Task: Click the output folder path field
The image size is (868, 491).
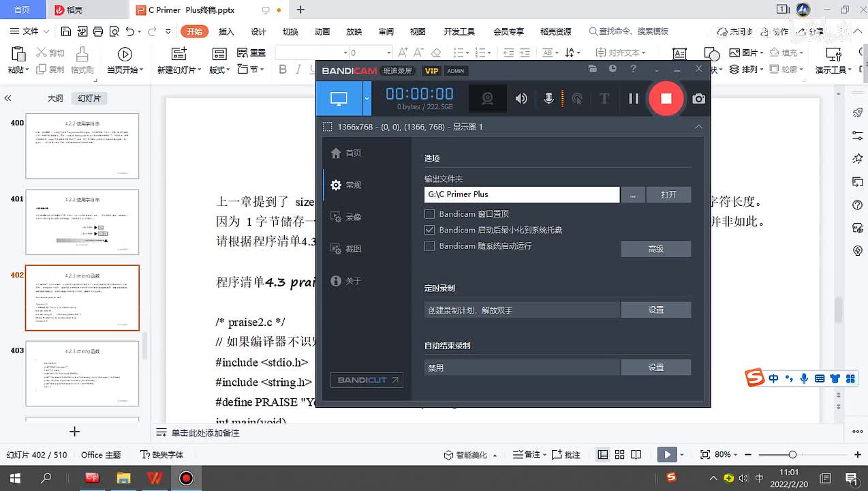Action: 522,194
